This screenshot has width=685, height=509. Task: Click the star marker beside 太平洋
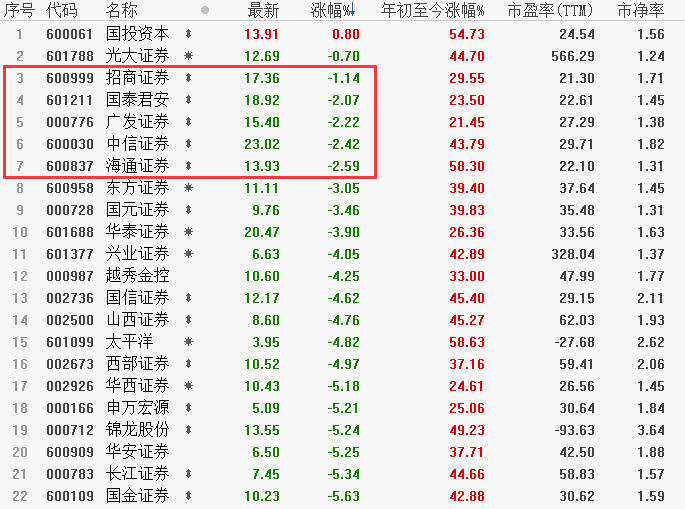188,342
